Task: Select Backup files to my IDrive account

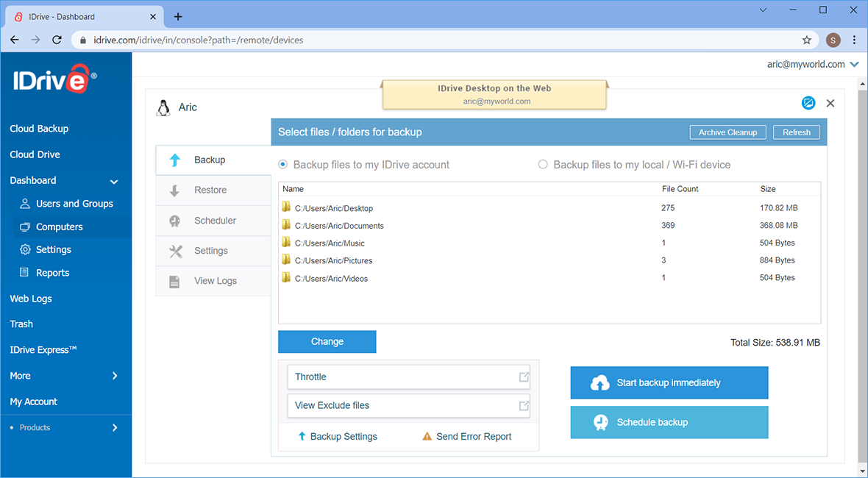Action: pyautogui.click(x=283, y=164)
